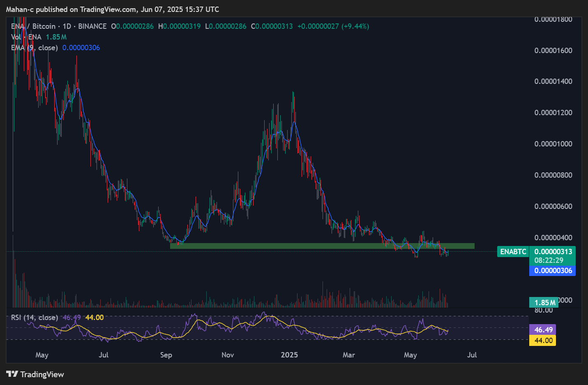Select the RSI (14, close) indicator legend
This screenshot has height=385, width=588.
(x=35, y=318)
